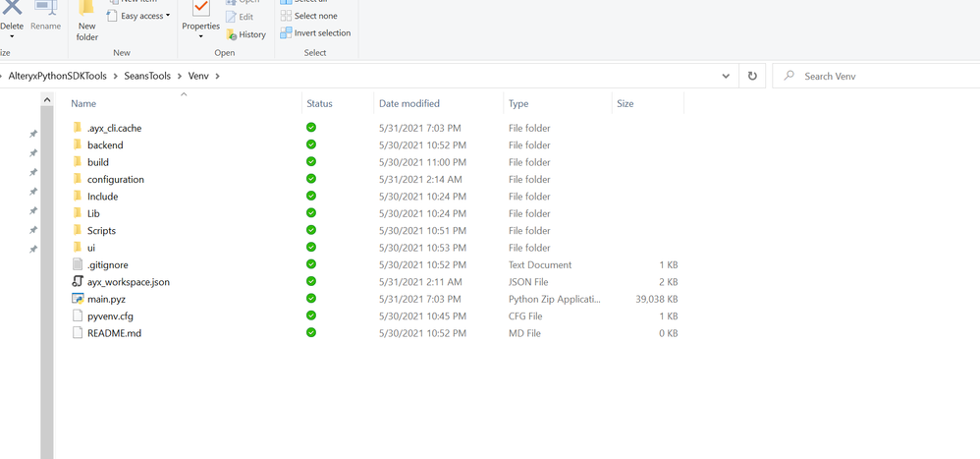Screen dimensions: 980x459
Task: Select the ayx_workspace.json file icon
Action: (78, 281)
